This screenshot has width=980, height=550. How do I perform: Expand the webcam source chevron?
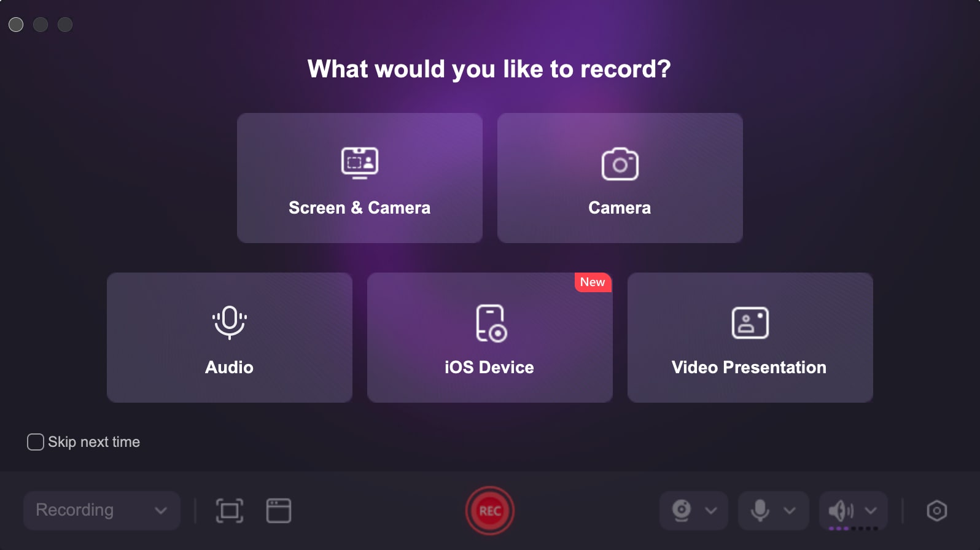tap(711, 511)
